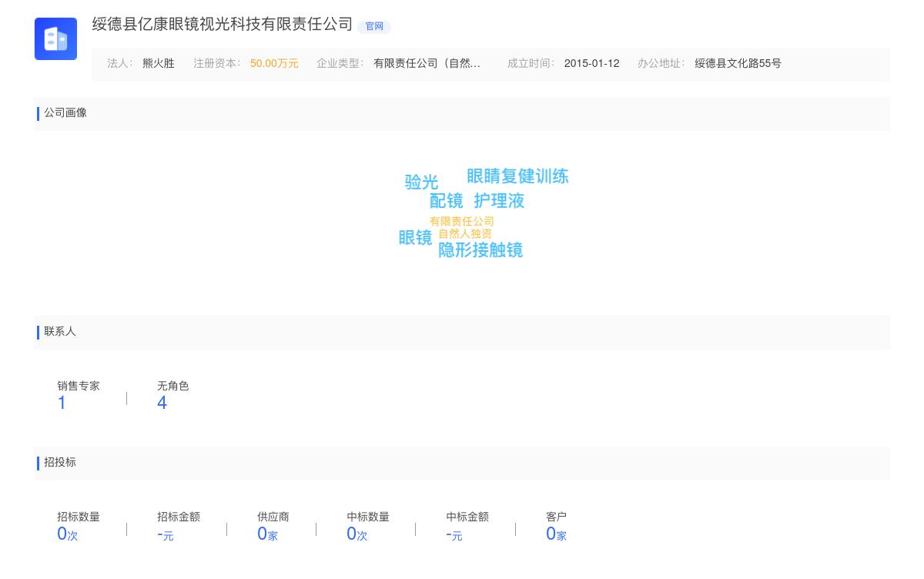This screenshot has height=579, width=924.
Task: Open the 官网 official website link
Action: click(374, 27)
